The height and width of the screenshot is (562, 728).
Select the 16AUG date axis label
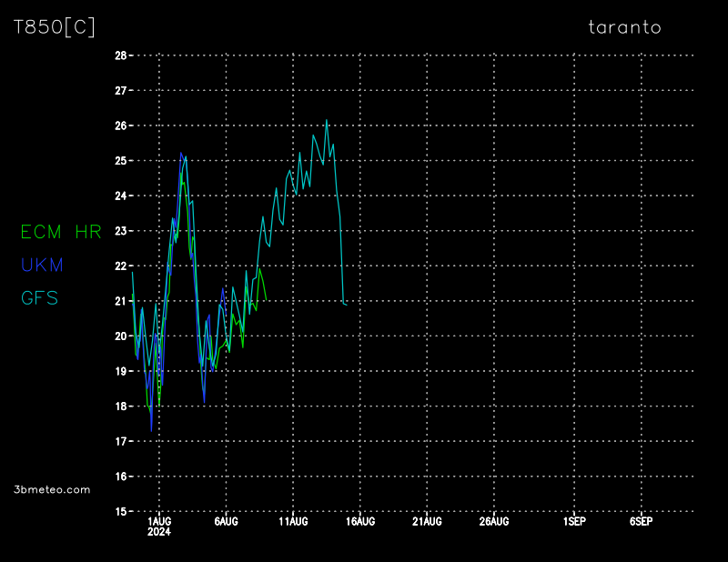[360, 522]
